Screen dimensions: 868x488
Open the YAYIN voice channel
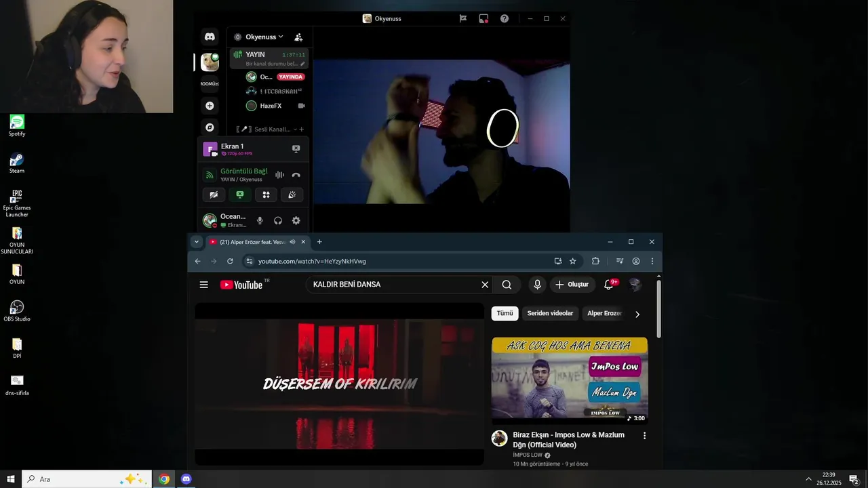[269, 58]
